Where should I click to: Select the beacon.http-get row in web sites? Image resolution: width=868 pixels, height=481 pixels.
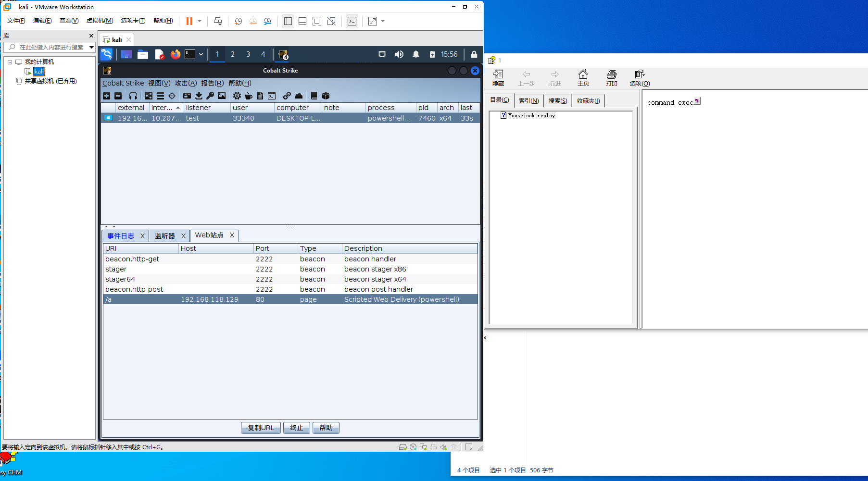tap(290, 259)
